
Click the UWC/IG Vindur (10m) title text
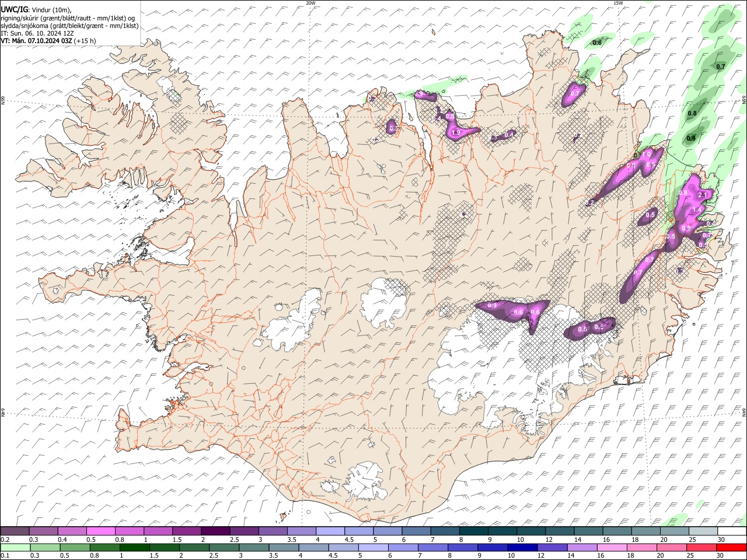[36, 9]
